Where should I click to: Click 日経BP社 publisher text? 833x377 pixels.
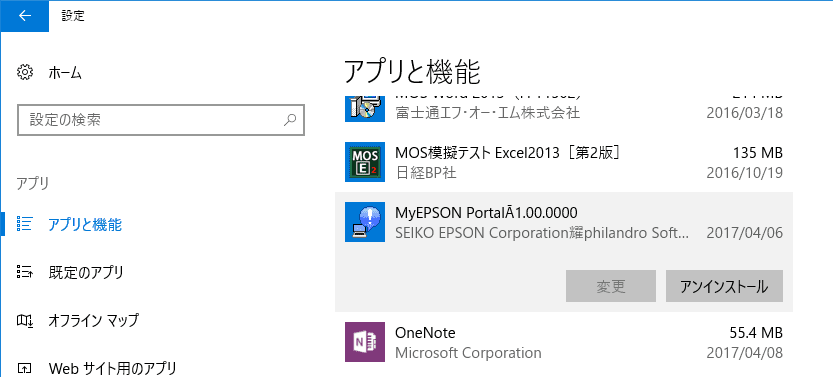[426, 173]
